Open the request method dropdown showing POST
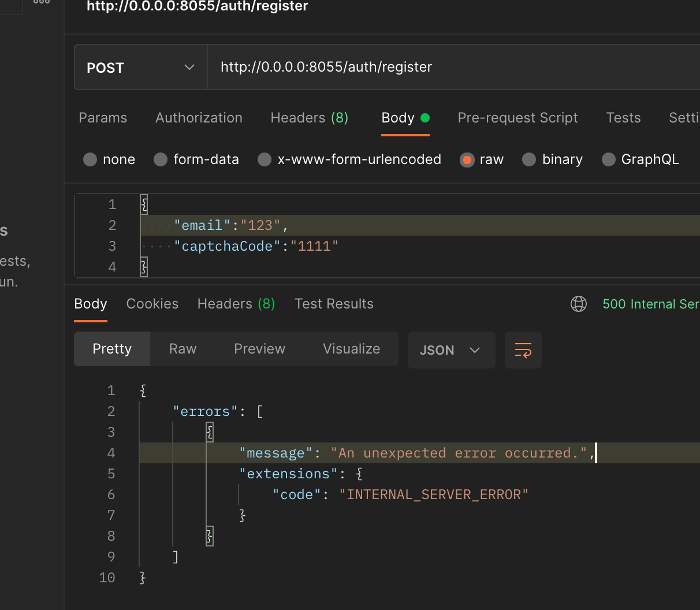The image size is (700, 610). point(140,67)
